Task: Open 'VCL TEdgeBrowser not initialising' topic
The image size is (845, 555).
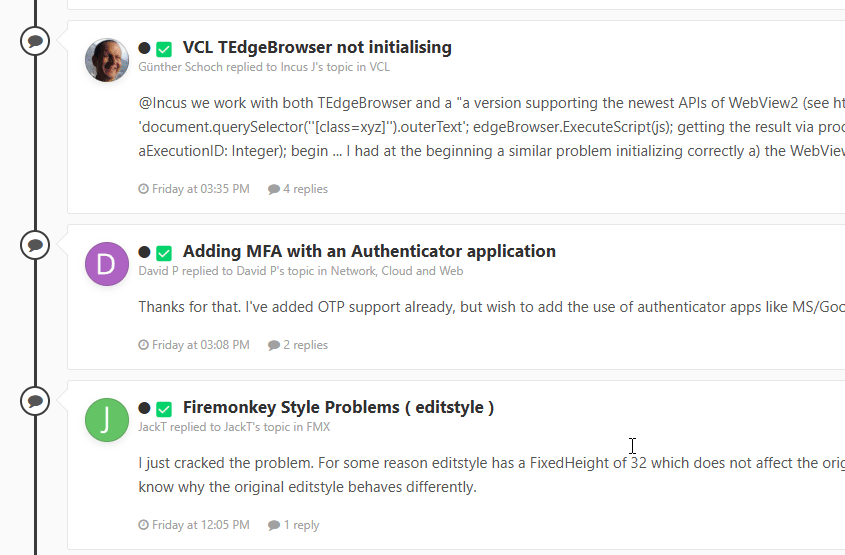Action: pyautogui.click(x=317, y=47)
